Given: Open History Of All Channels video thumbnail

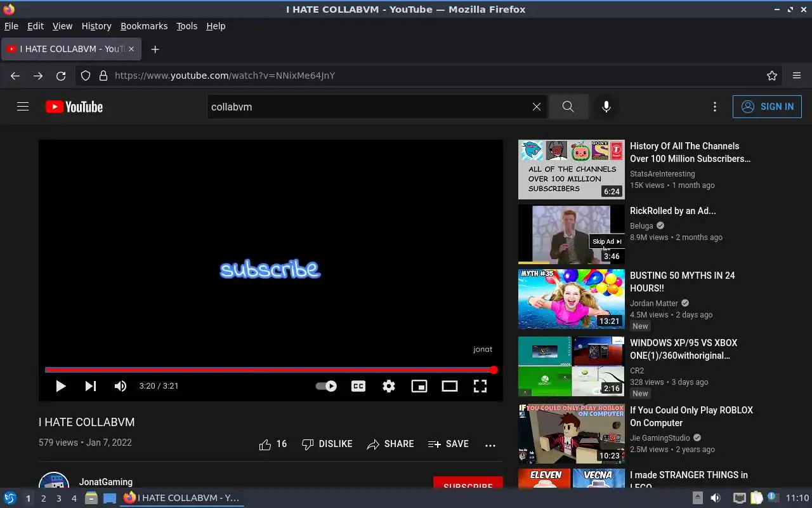Looking at the screenshot, I should coord(572,170).
